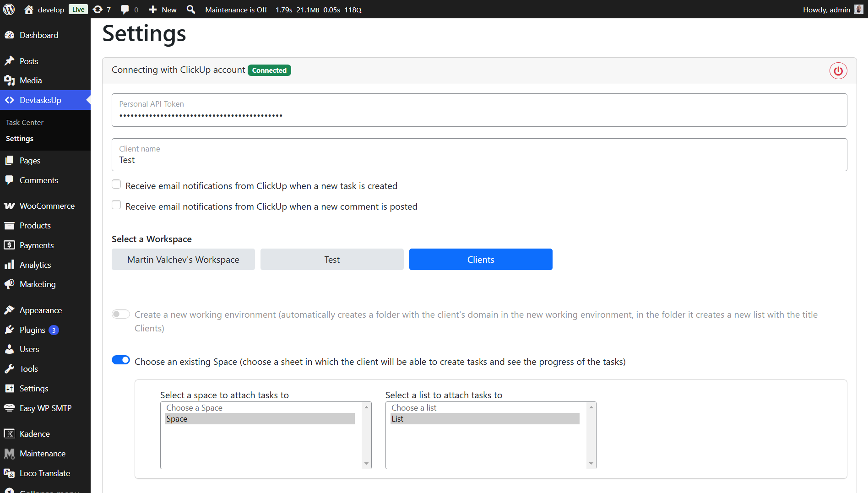Screen dimensions: 868x493
Task: Toggle Create a new working environment switch
Action: click(121, 314)
